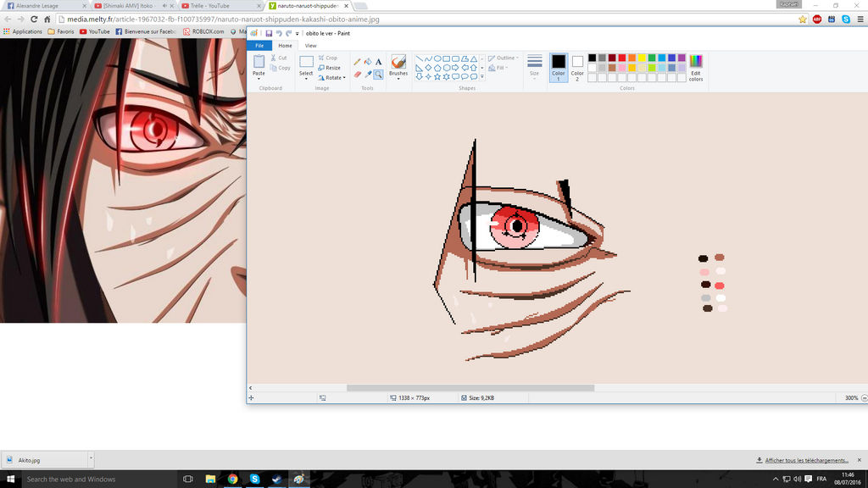This screenshot has height=488, width=868.
Task: Expand the Paste dropdown arrow
Action: 259,79
